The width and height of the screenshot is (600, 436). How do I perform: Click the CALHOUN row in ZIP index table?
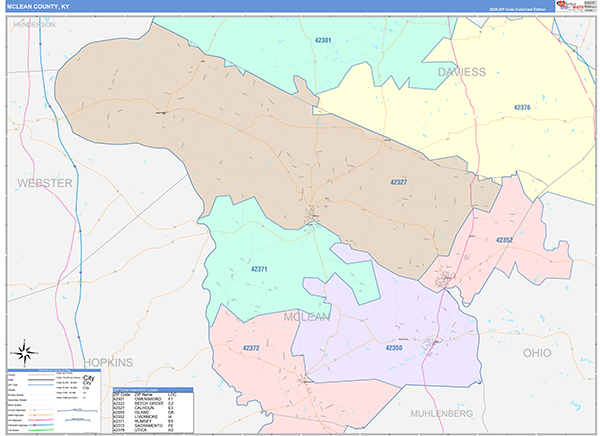pos(153,408)
